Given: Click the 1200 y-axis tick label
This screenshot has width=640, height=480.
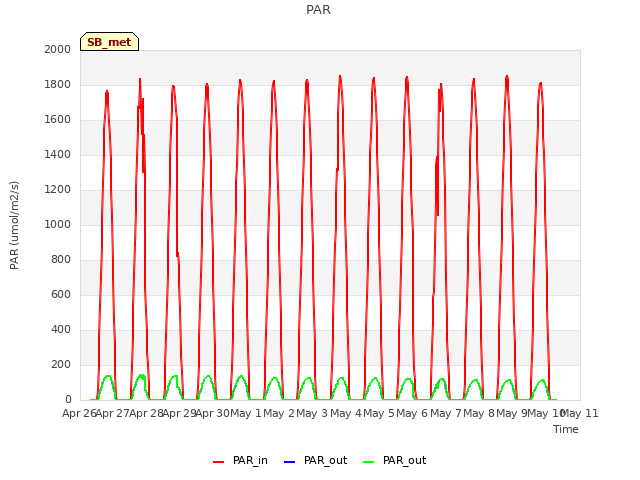Looking at the screenshot, I should pos(58,190).
